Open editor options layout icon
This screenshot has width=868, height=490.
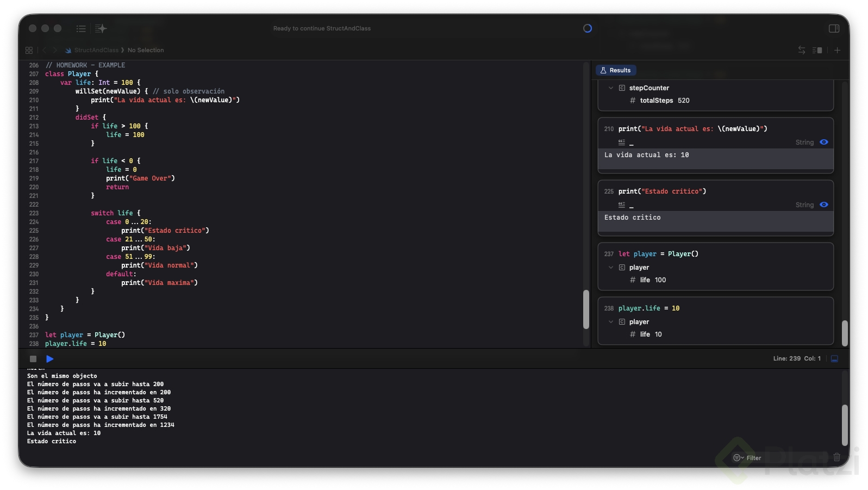pyautogui.click(x=817, y=50)
